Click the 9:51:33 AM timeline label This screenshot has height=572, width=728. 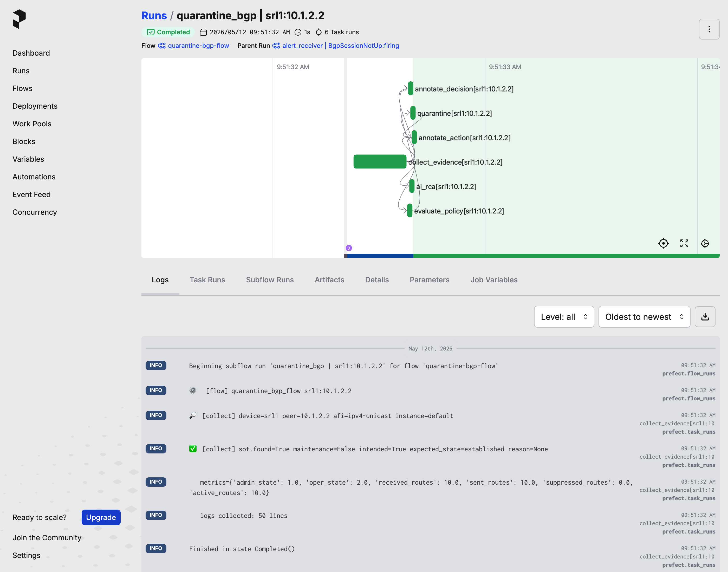pos(505,67)
